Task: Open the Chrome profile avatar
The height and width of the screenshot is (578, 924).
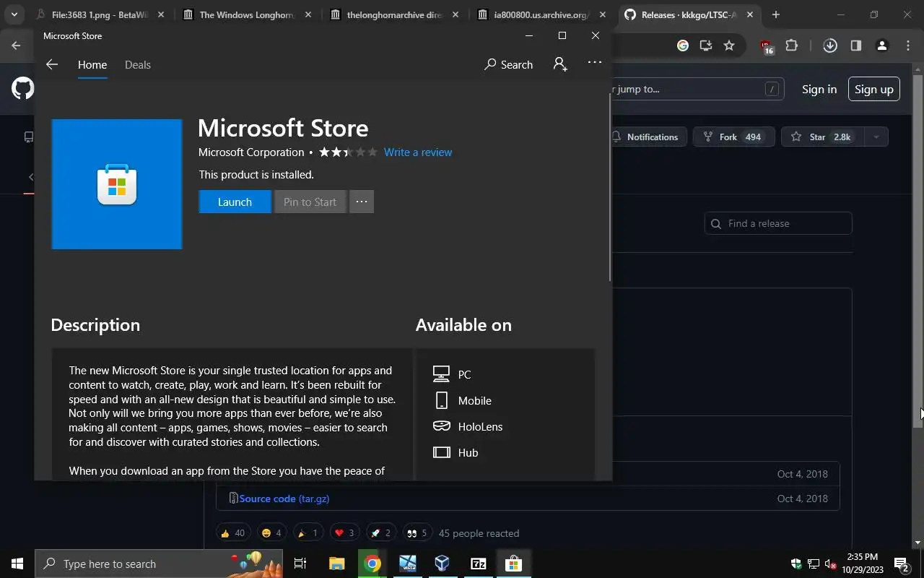Action: [x=881, y=46]
